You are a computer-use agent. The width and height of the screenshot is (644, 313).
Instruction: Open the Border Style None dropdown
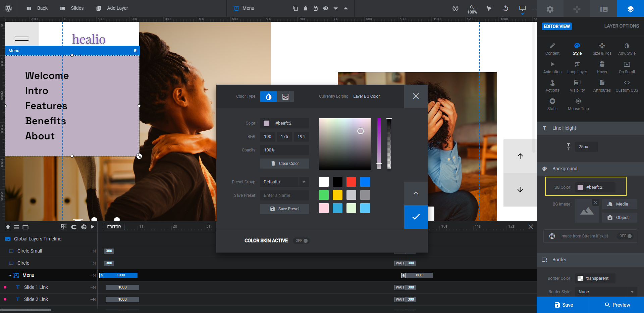click(x=606, y=292)
